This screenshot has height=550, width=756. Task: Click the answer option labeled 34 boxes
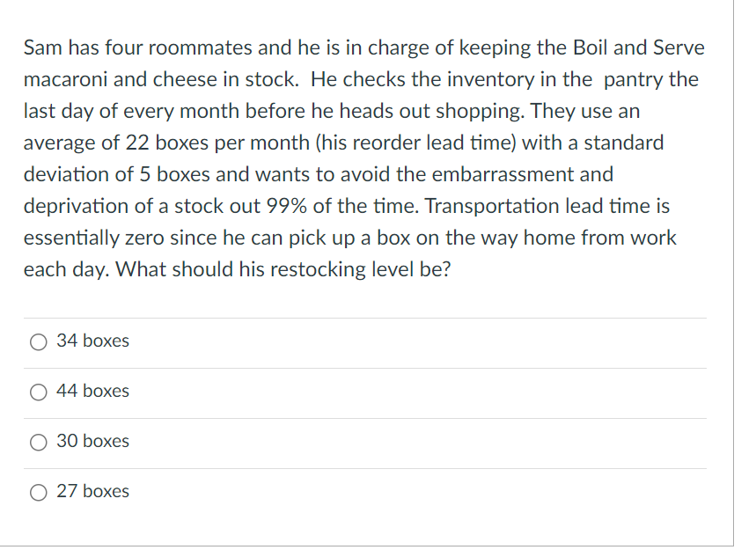[x=92, y=341]
